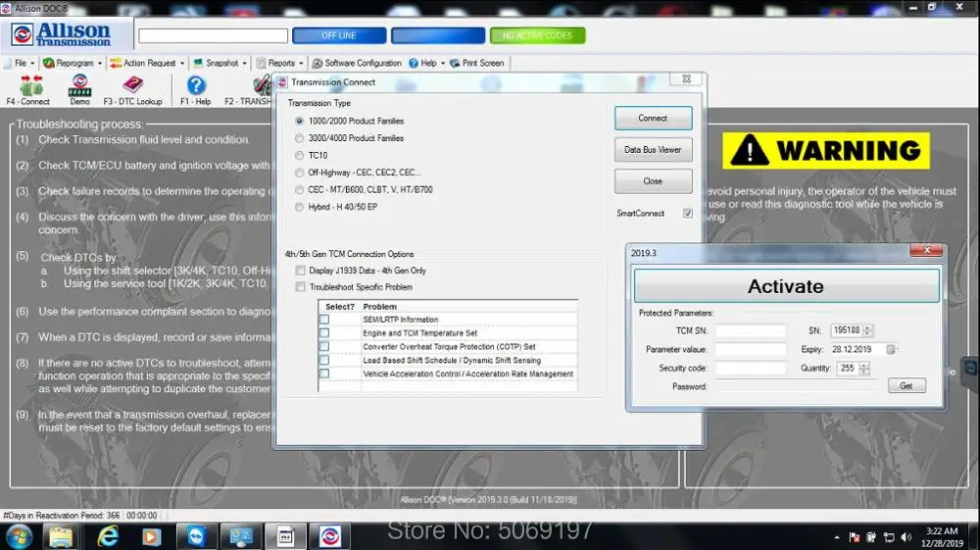
Task: Open the Reprogram menu
Action: click(x=74, y=63)
